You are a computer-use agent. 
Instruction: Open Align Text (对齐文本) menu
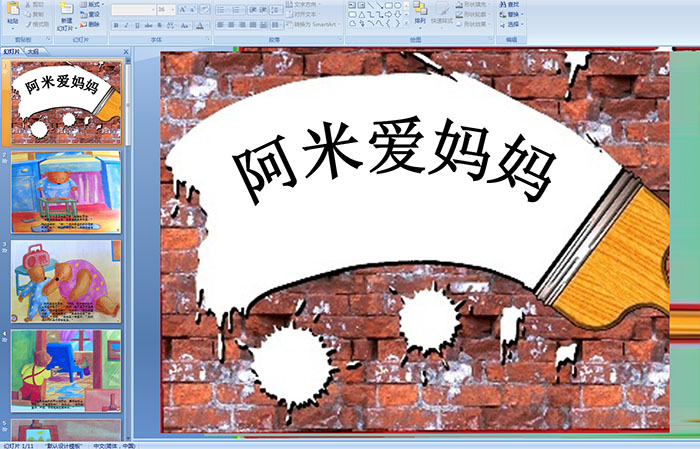303,14
